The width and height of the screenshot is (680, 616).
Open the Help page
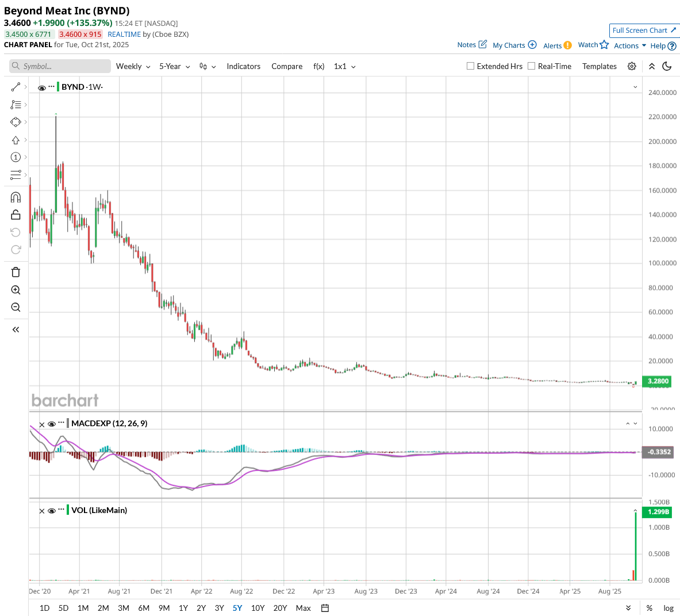click(x=663, y=45)
